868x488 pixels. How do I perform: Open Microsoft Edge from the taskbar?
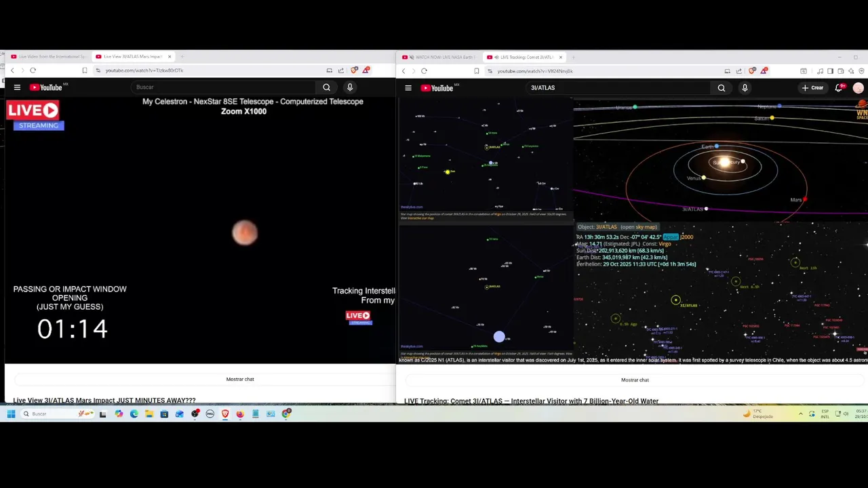(134, 413)
